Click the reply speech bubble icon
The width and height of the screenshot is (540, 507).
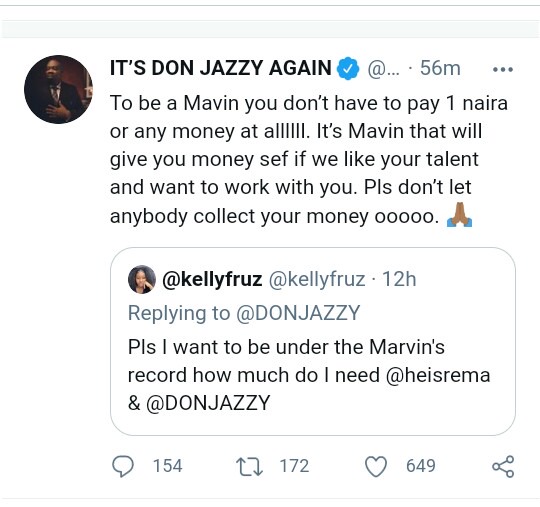tap(123, 466)
